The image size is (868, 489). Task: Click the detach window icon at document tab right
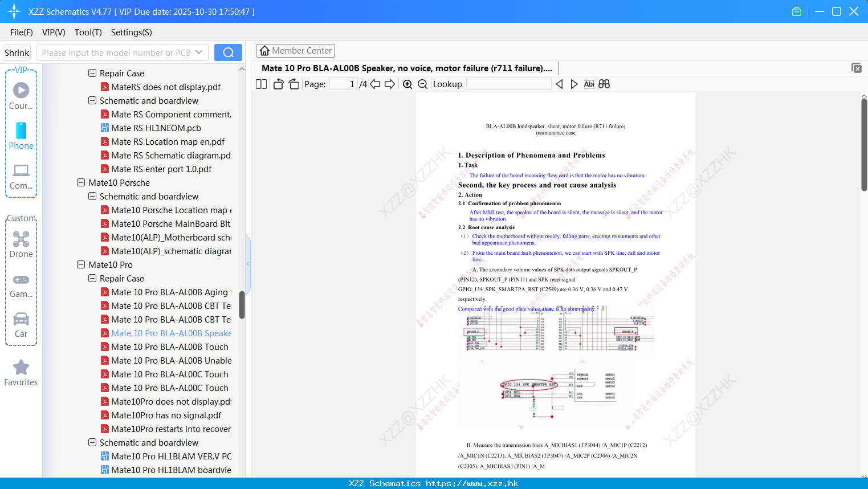coord(856,68)
